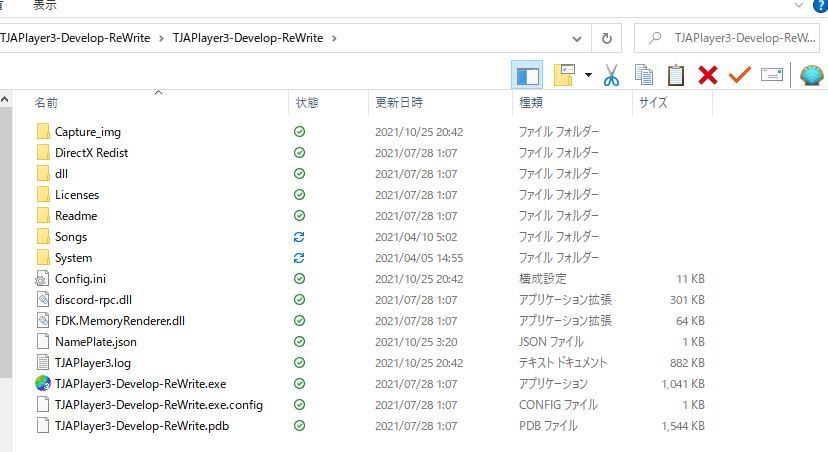Click the Refresh button beside address bar
This screenshot has height=452, width=828.
[x=607, y=38]
